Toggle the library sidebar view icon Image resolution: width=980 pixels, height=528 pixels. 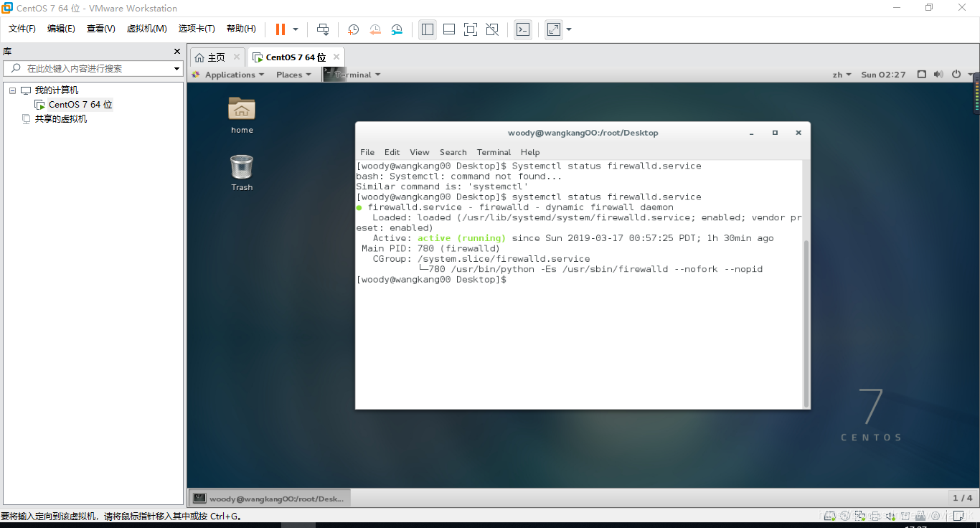428,29
